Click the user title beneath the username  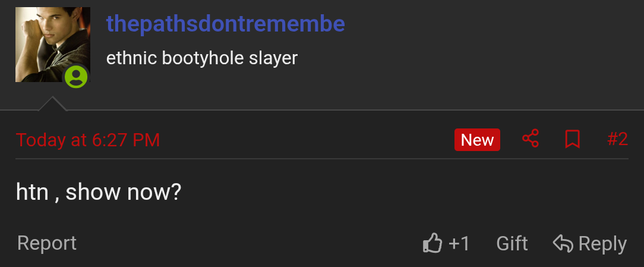click(x=201, y=58)
